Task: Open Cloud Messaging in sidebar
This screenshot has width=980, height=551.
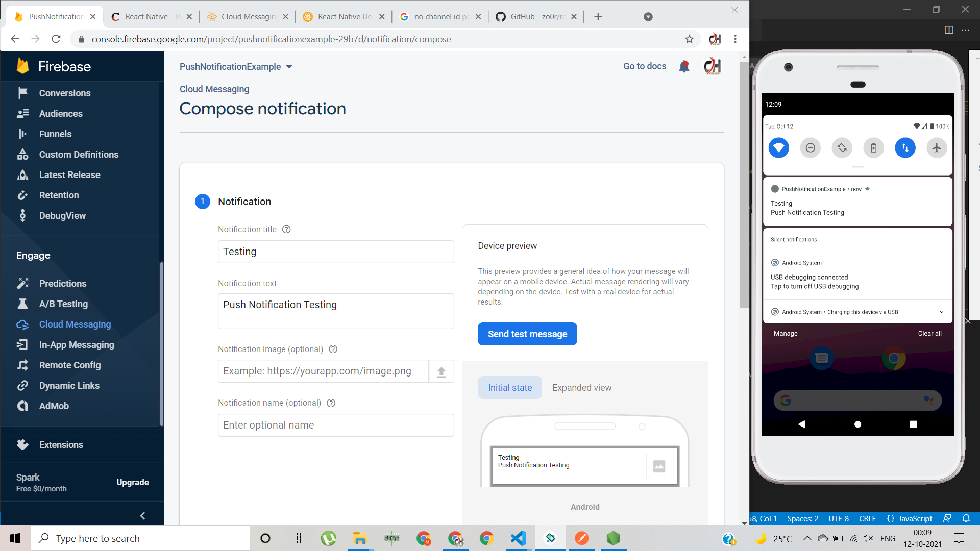Action: [x=75, y=324]
